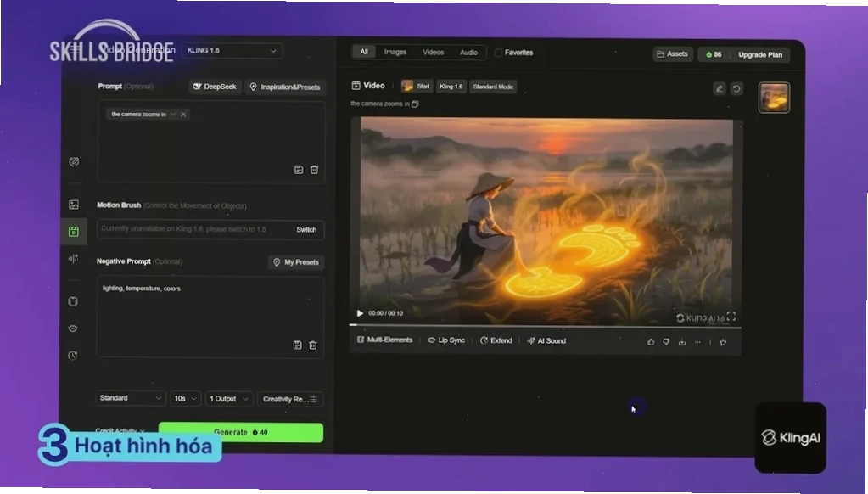Tick the Favorites checkbox

tap(498, 53)
